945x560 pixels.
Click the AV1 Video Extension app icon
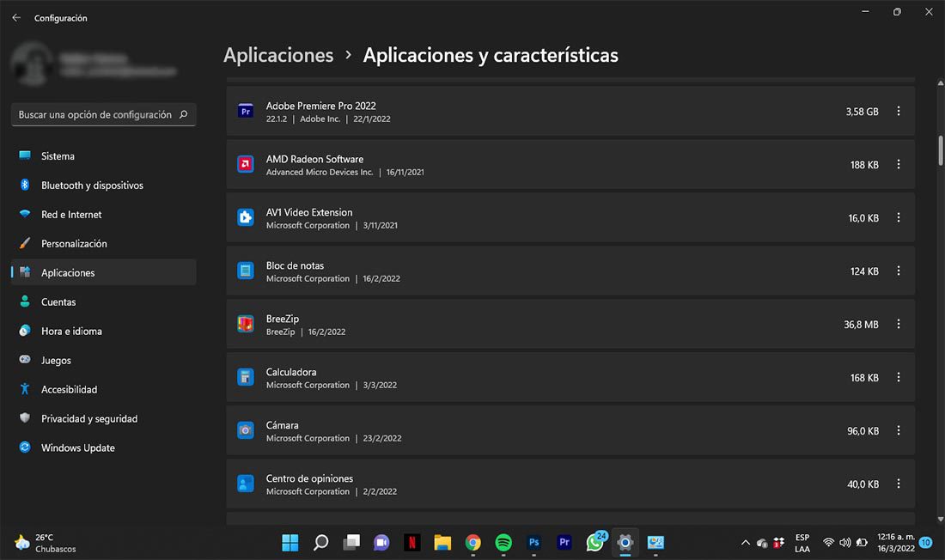click(246, 217)
